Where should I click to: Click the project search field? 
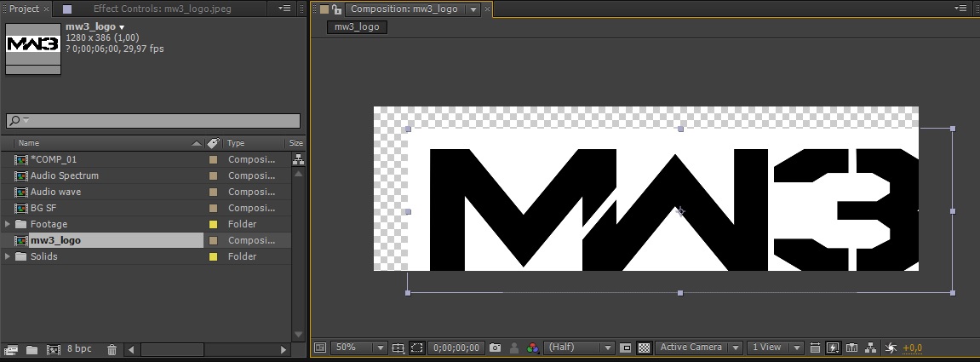click(153, 121)
